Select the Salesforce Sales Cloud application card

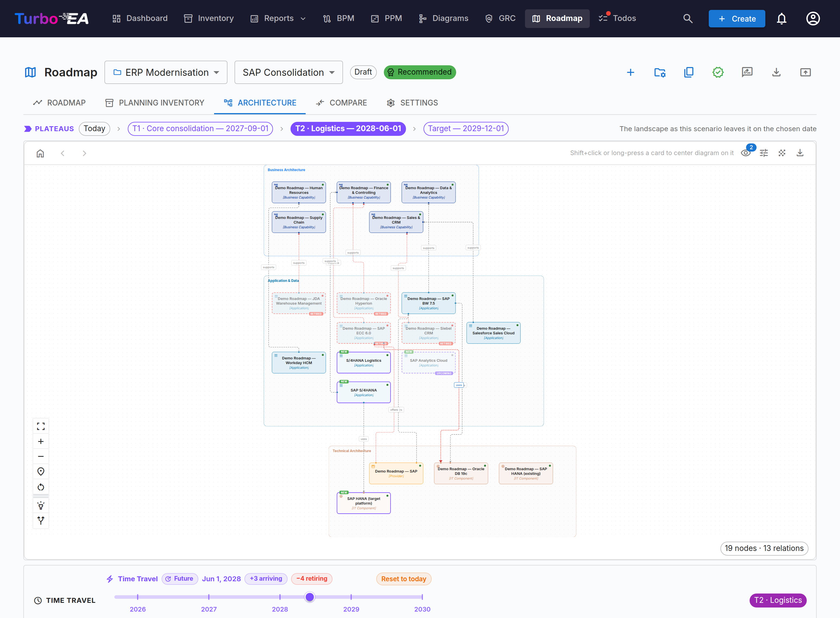click(x=494, y=333)
